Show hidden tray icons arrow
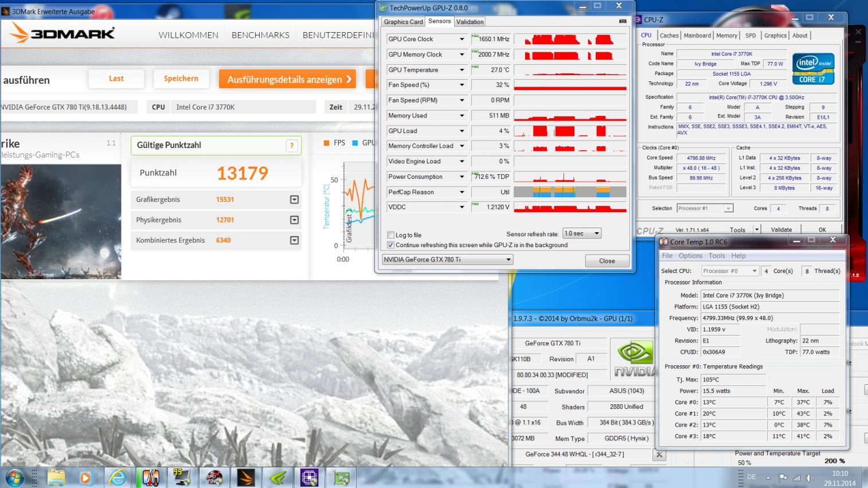The width and height of the screenshot is (868, 488). (768, 478)
